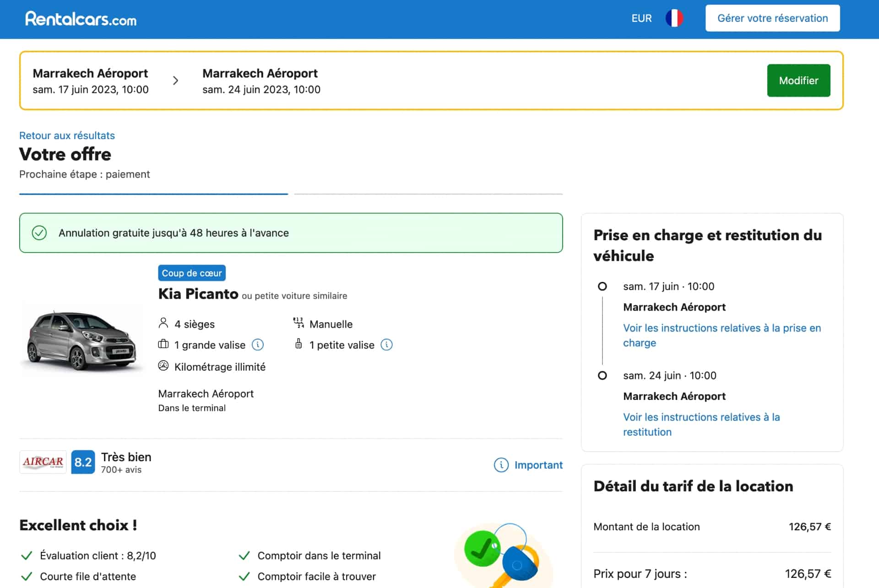This screenshot has height=588, width=879.
Task: Click the Excellent choix ! heading
Action: [78, 525]
